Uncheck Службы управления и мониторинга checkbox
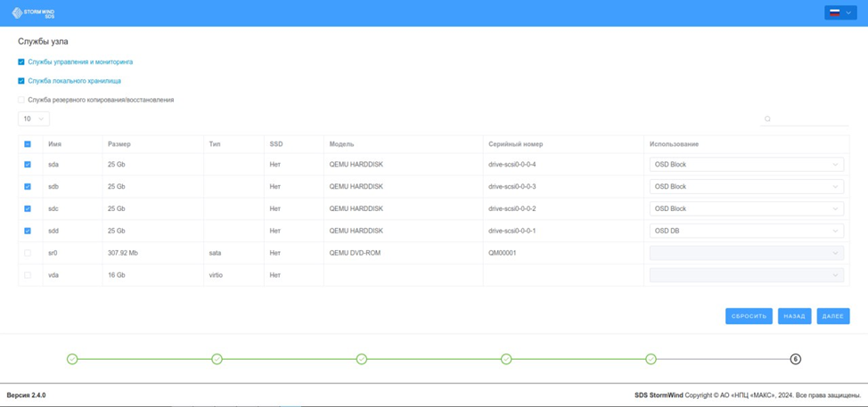868x407 pixels. pyautogui.click(x=21, y=62)
